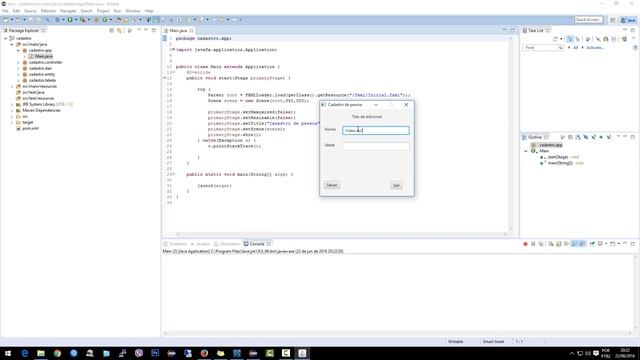The width and height of the screenshot is (640, 360).
Task: Open the File menu
Action: (5, 11)
